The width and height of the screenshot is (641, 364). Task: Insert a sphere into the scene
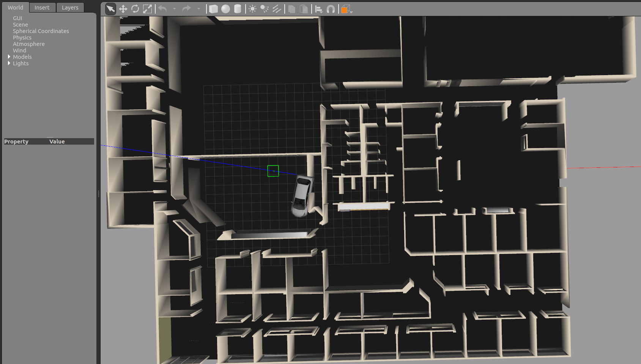tap(225, 9)
